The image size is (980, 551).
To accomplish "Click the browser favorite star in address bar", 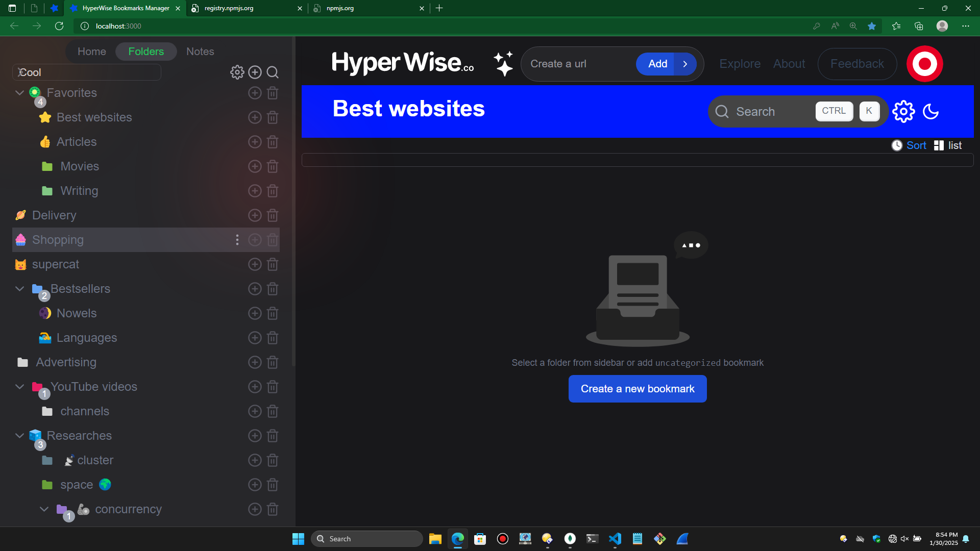I will (872, 26).
